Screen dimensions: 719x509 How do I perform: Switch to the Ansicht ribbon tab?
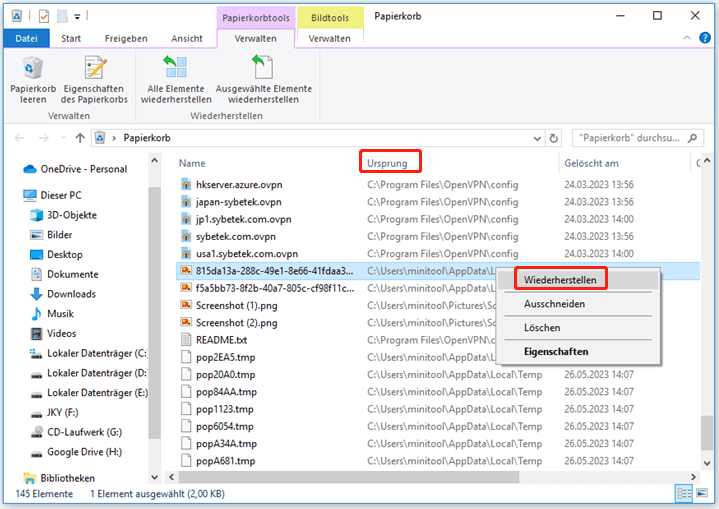187,39
